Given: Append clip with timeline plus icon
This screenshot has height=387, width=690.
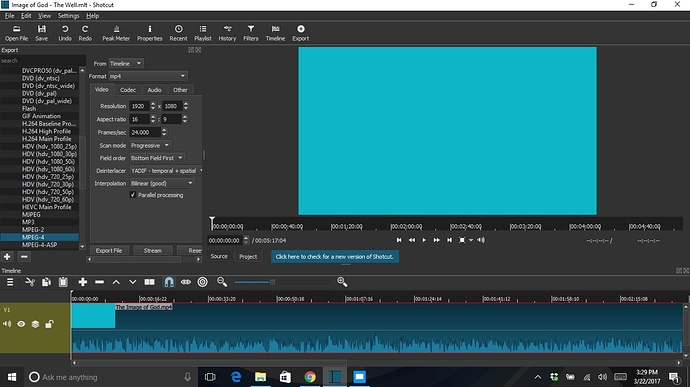Looking at the screenshot, I should [x=82, y=282].
